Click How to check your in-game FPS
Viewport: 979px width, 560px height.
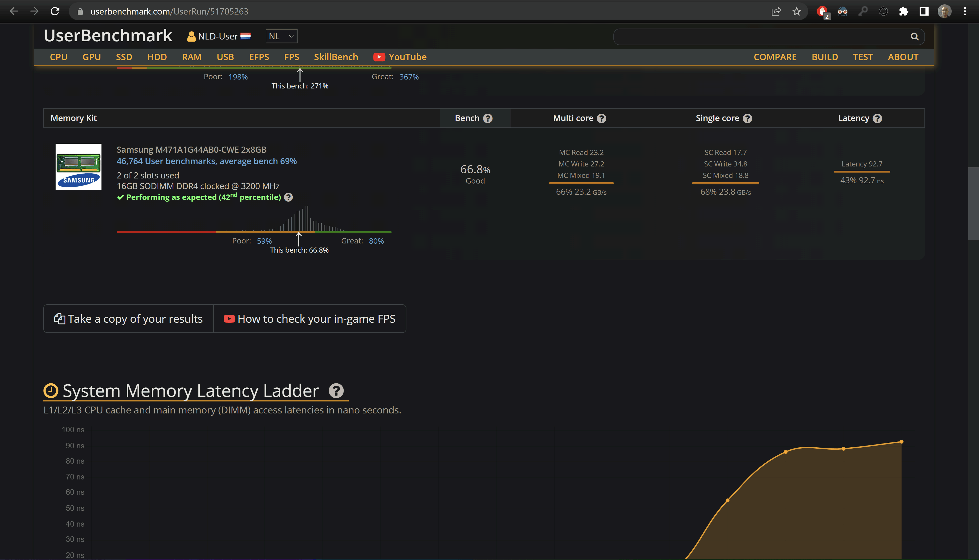click(310, 319)
